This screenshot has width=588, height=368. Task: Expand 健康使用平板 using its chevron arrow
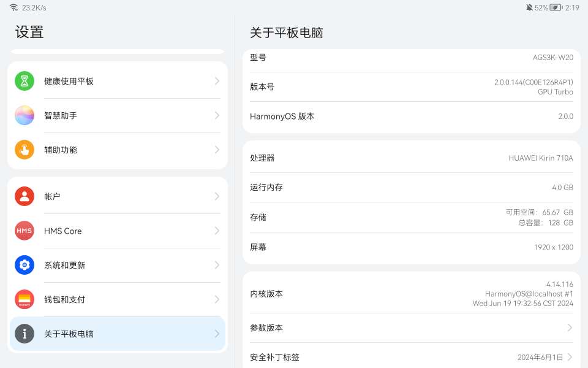point(217,81)
